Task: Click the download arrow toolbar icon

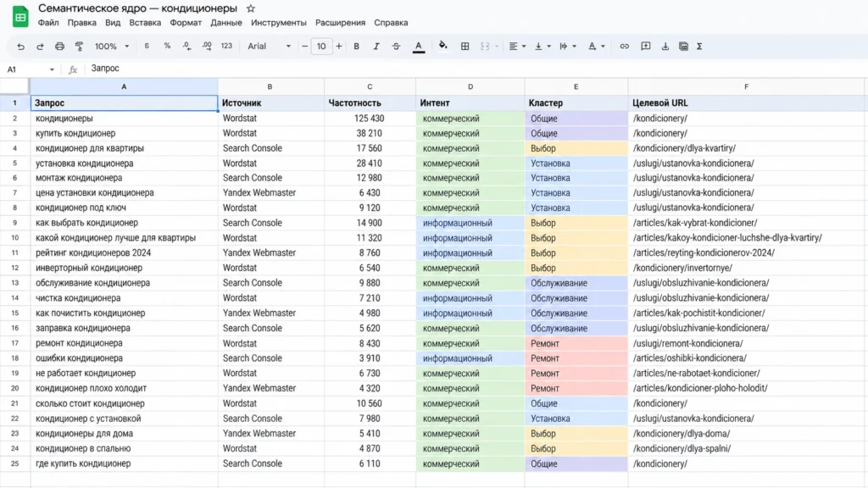Action: pyautogui.click(x=665, y=47)
